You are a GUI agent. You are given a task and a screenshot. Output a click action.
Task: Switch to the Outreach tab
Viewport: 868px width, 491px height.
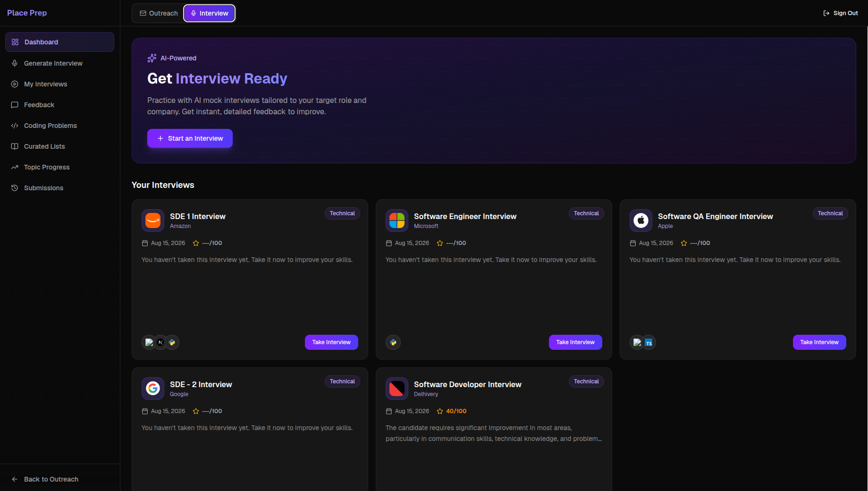(x=159, y=13)
